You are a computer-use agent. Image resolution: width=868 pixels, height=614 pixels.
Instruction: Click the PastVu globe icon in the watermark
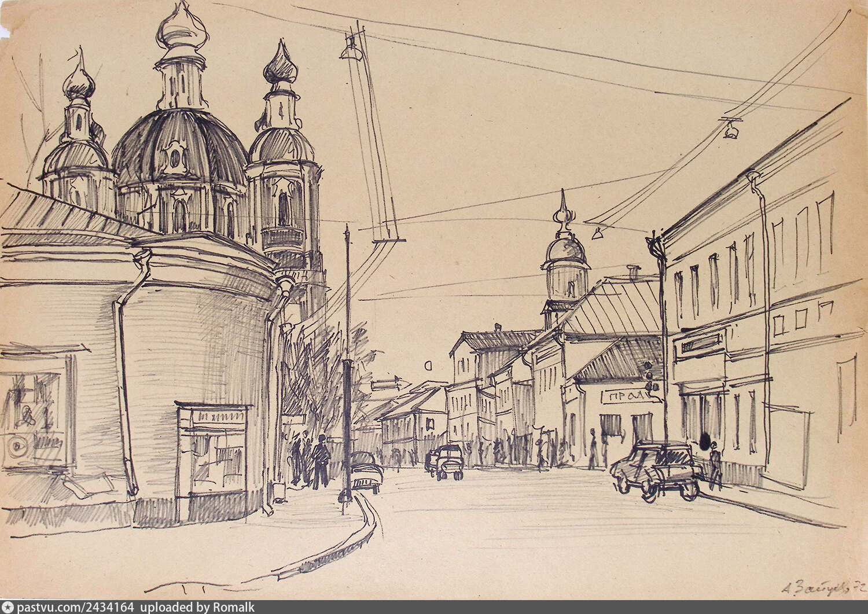point(9,608)
